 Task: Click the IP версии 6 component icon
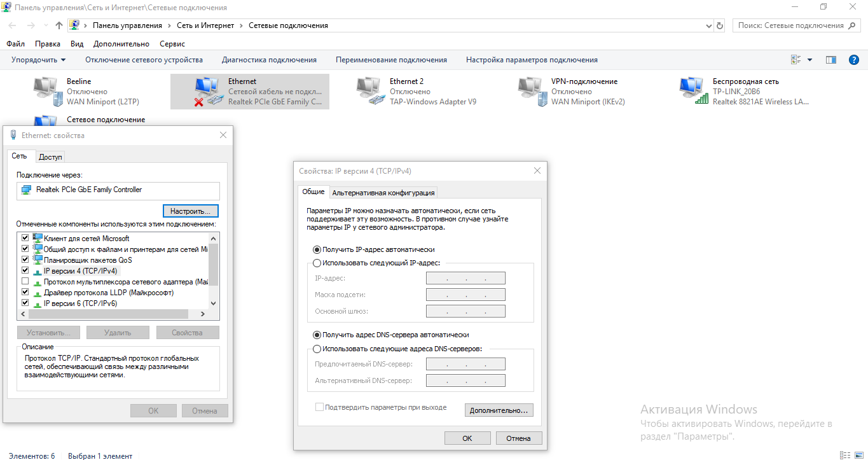pyautogui.click(x=38, y=303)
